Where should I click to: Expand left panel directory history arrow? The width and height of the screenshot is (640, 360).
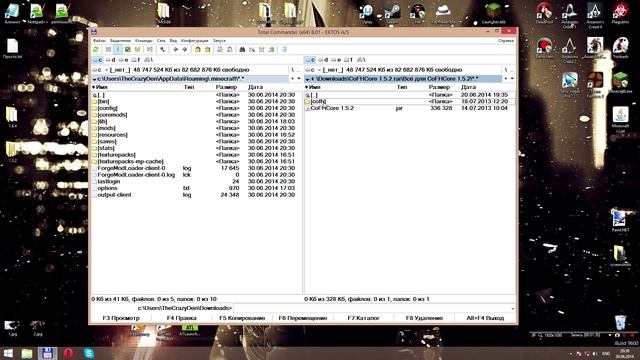(x=299, y=79)
